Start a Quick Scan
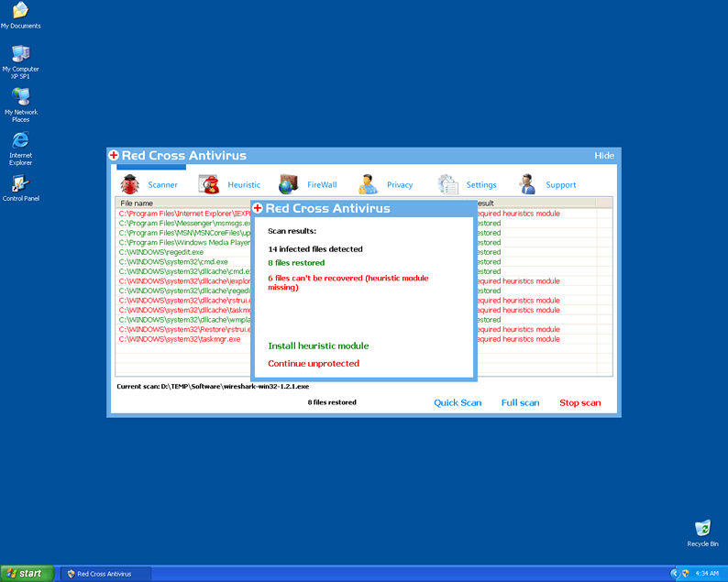The image size is (728, 582). [458, 403]
